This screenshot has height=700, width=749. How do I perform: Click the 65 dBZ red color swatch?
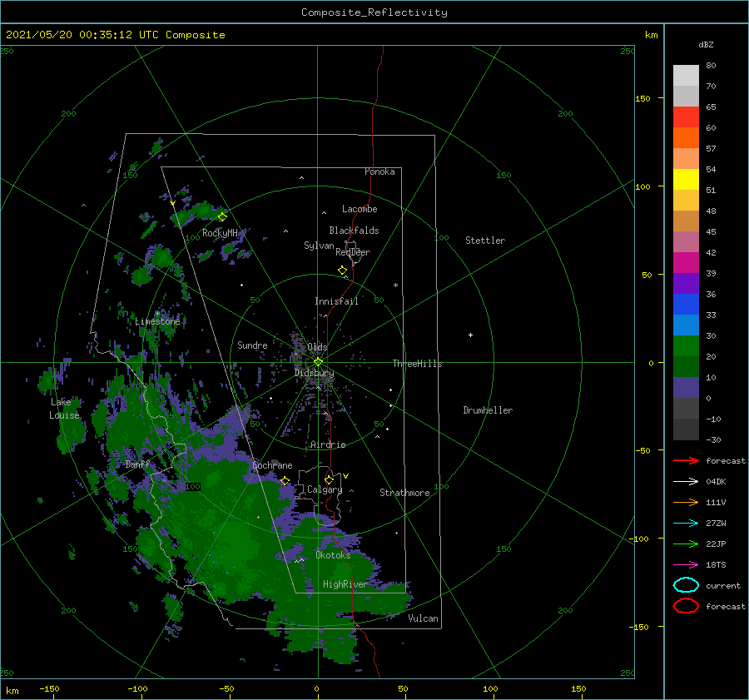tap(686, 117)
